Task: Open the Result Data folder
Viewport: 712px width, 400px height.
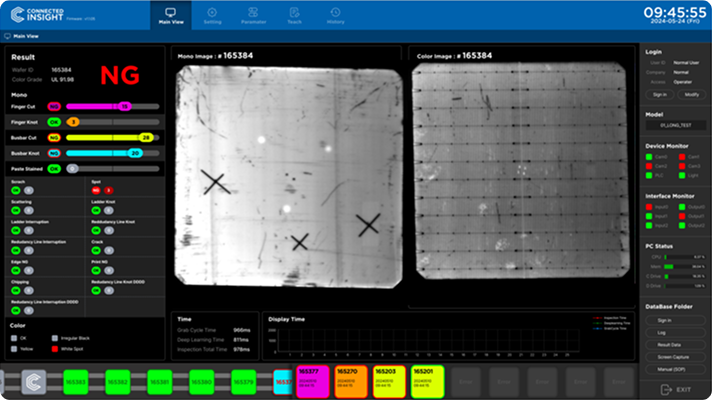Action: pos(676,345)
